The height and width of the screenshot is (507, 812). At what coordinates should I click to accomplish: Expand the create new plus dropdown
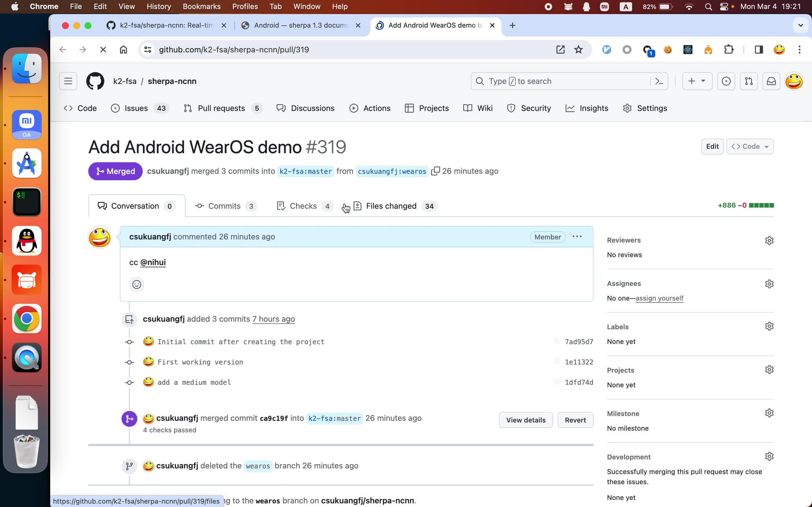click(697, 81)
